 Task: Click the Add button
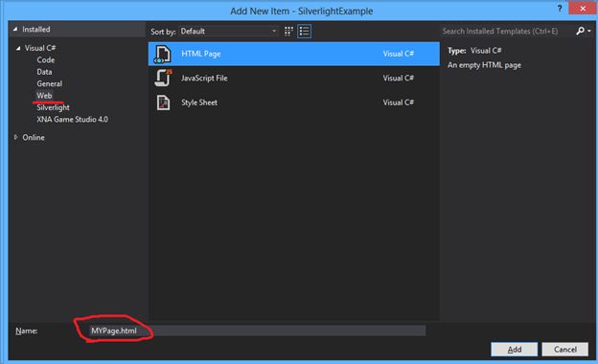pos(514,349)
